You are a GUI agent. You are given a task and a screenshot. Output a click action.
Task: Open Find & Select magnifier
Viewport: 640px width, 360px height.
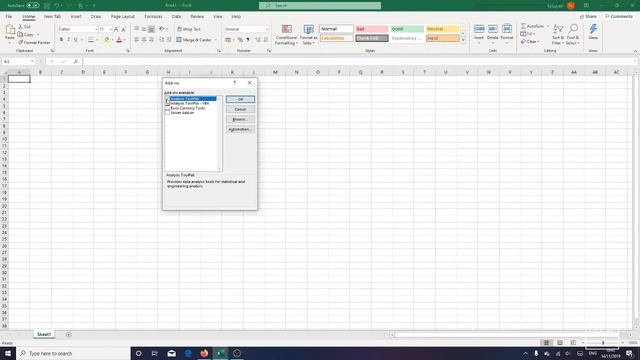[573, 34]
